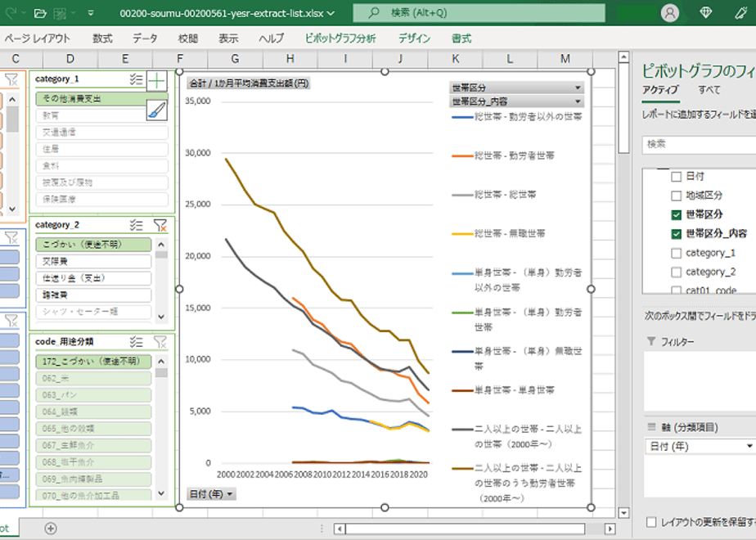Viewport: 756px width, 540px height.
Task: Toggle レイアウトの更新を保留する checkbox
Action: tap(651, 522)
